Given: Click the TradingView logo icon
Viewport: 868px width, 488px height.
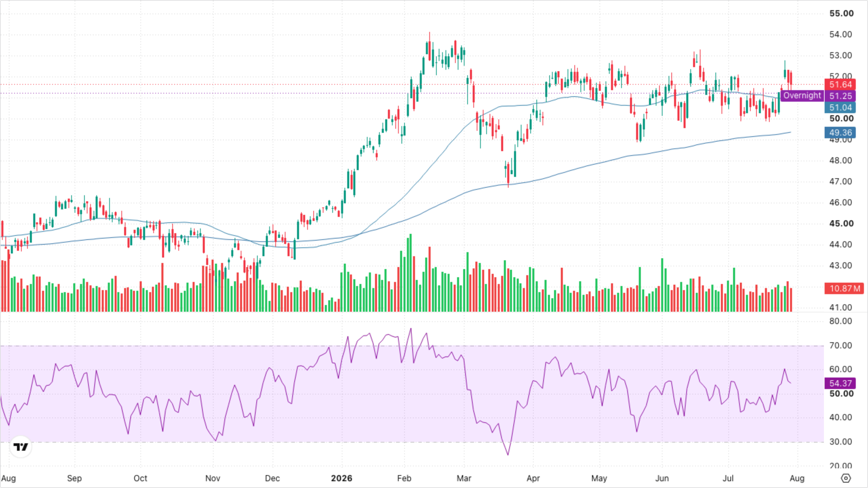Looking at the screenshot, I should point(21,447).
